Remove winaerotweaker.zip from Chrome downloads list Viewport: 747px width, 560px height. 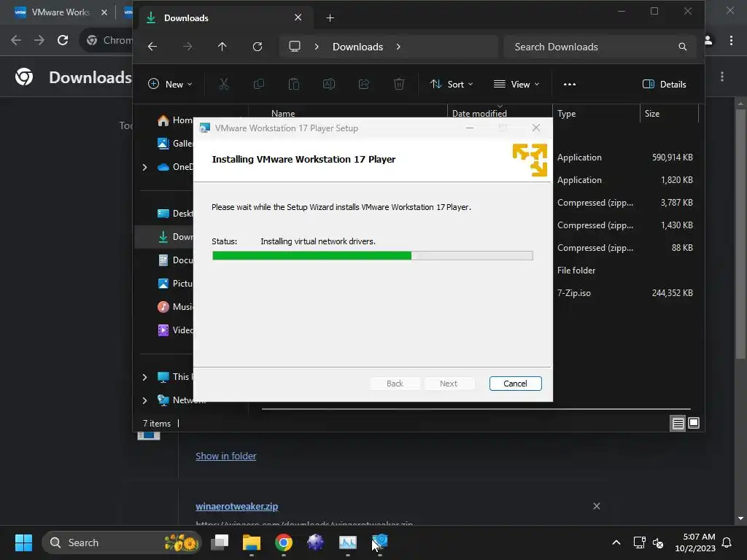click(x=597, y=506)
